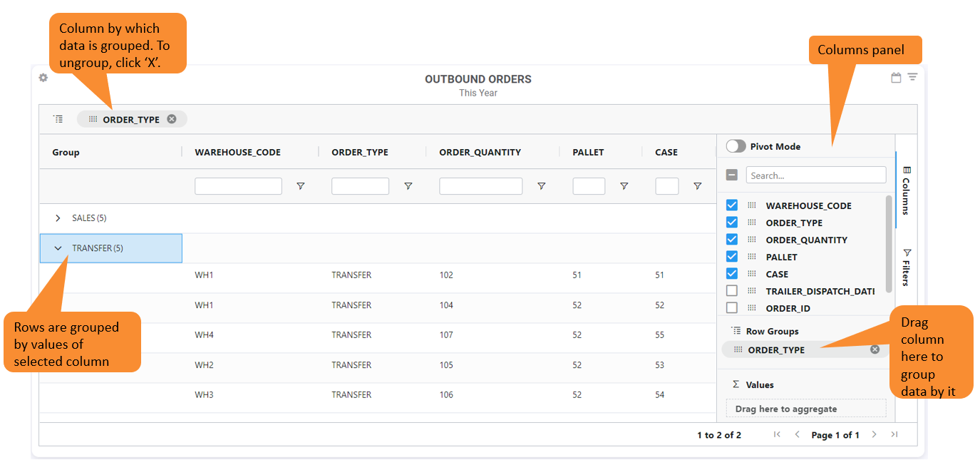
Task: Click the PALLET column filter funnel icon
Action: coord(624,186)
